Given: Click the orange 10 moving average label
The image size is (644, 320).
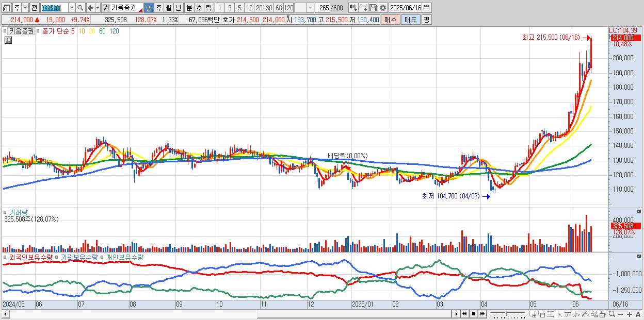Looking at the screenshot, I should point(82,31).
